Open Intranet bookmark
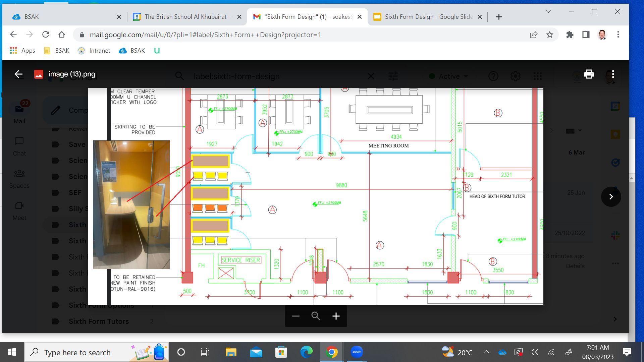Screen dimensions: 644x362 pos(94,51)
